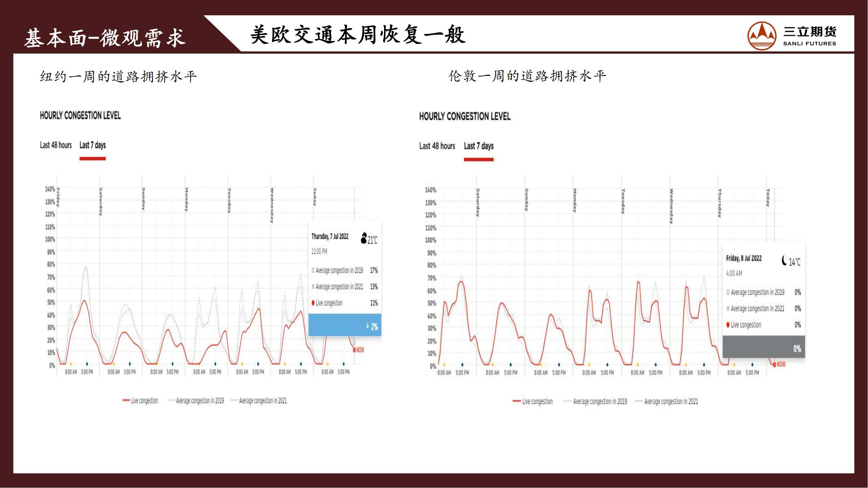The width and height of the screenshot is (868, 488).
Task: Open Last 48 hours tab on London chart
Action: (437, 146)
